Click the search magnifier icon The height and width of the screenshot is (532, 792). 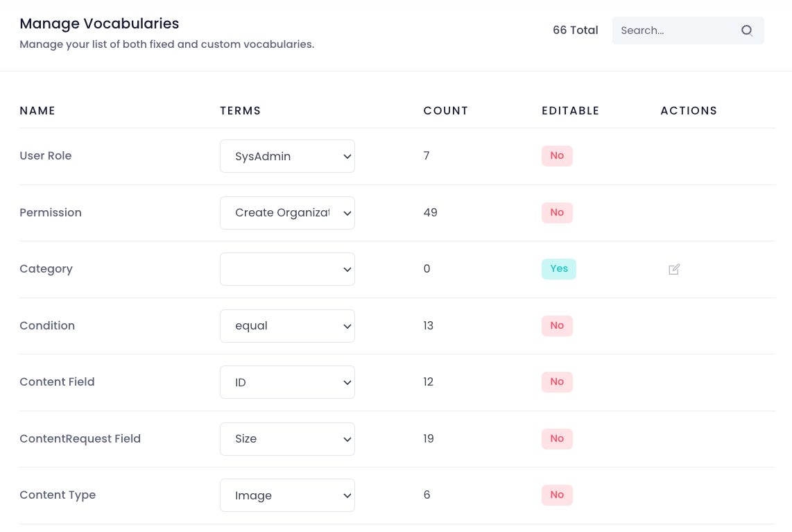(746, 31)
